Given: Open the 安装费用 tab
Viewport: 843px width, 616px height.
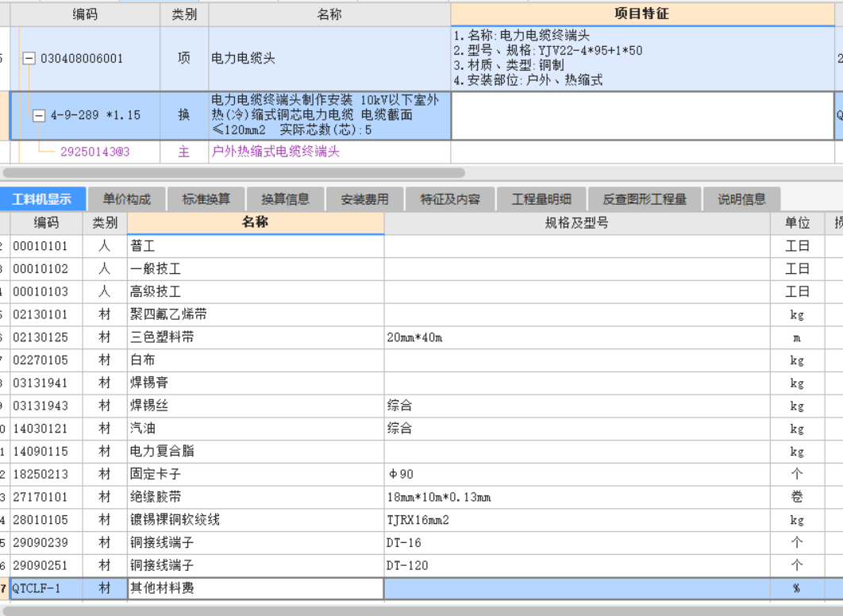Looking at the screenshot, I should [x=364, y=199].
